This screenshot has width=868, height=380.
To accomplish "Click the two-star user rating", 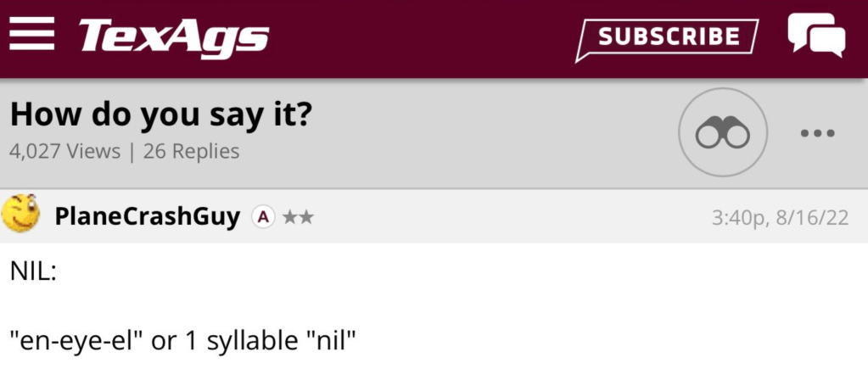I will [298, 217].
